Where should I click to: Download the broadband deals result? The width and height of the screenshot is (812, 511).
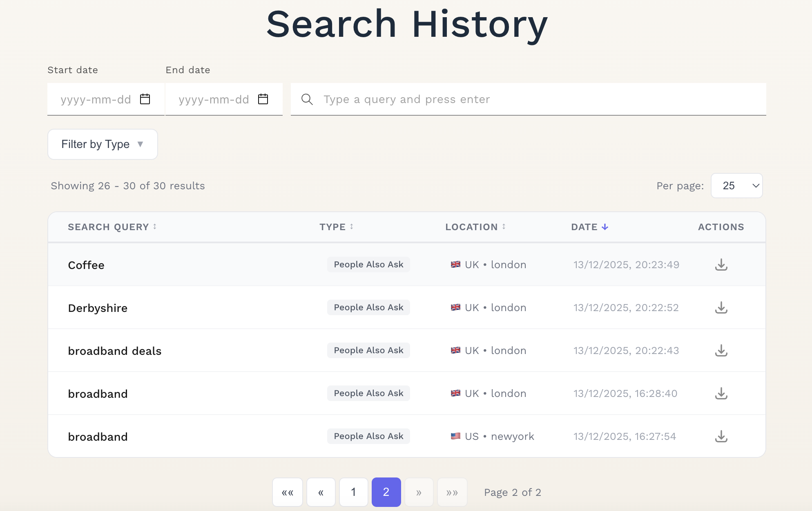(x=721, y=350)
